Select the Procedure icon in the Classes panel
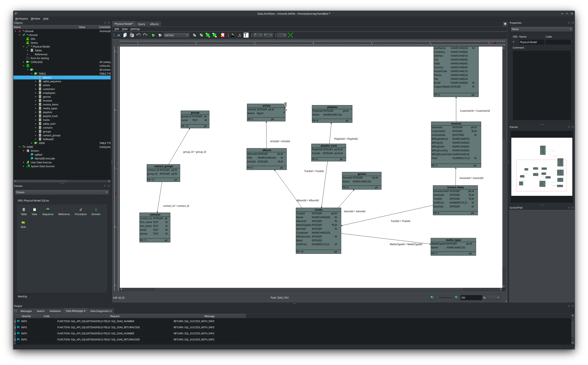The height and width of the screenshot is (365, 588). click(81, 210)
